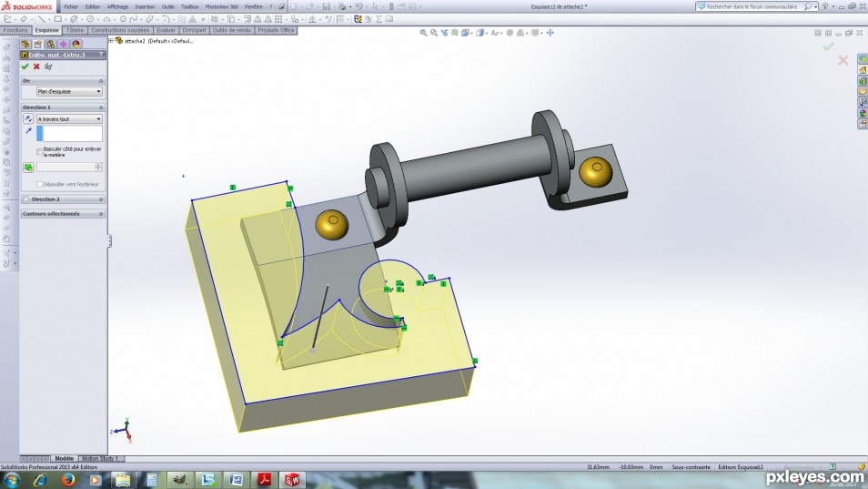The image size is (868, 489).
Task: Click the Previous View icon
Action: [445, 33]
